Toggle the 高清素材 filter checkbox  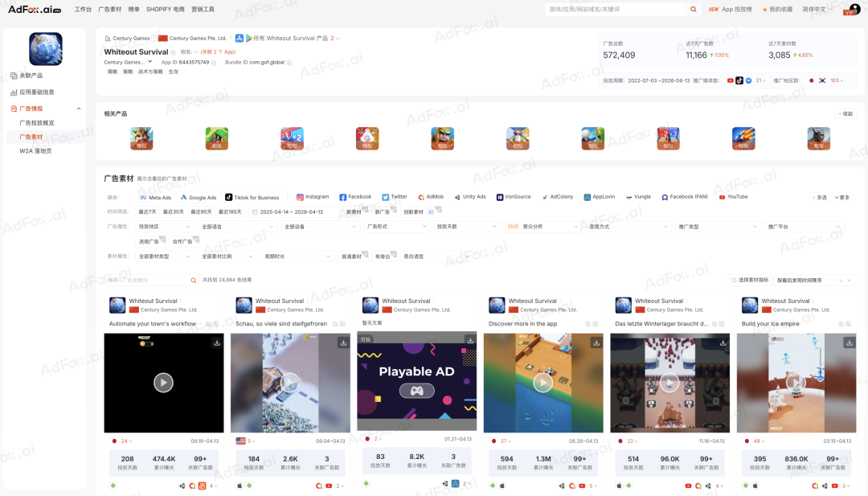[x=351, y=256]
